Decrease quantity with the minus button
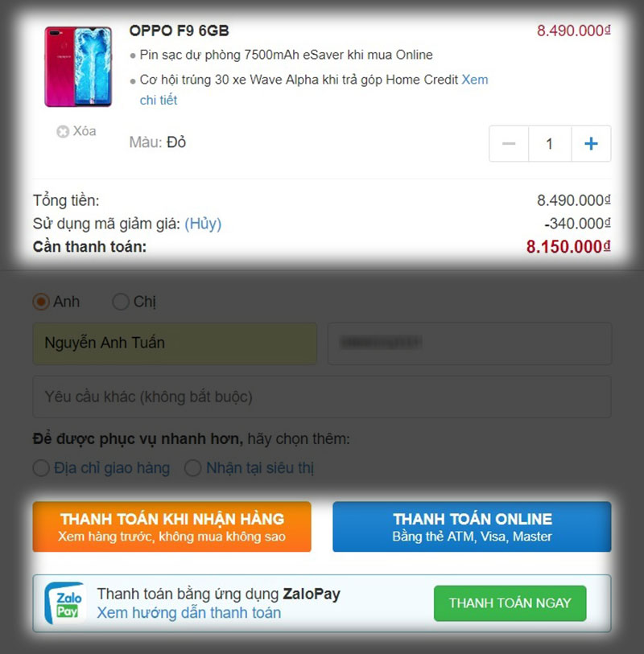The height and width of the screenshot is (654, 644). point(509,143)
